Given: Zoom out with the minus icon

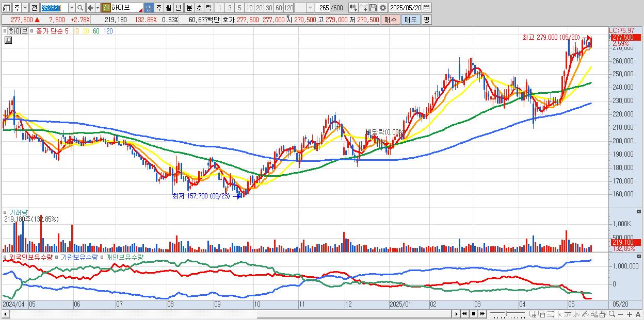Looking at the screenshot, I should (620, 314).
